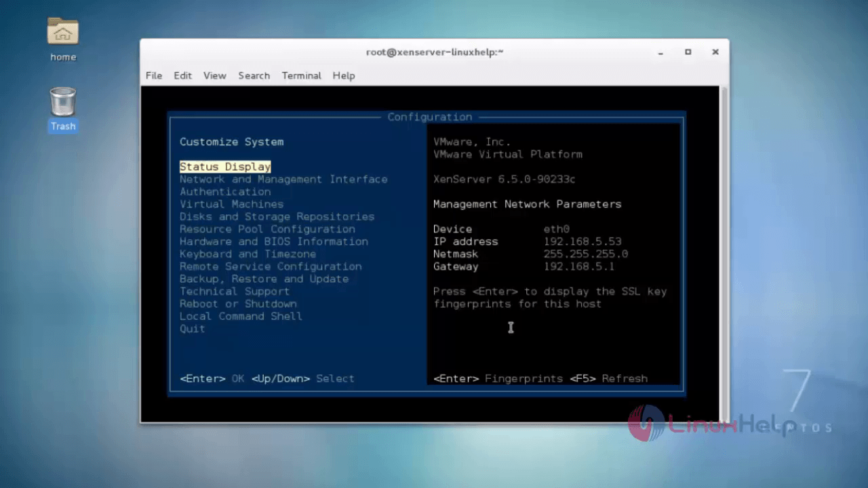Open the View menu

[x=215, y=75]
